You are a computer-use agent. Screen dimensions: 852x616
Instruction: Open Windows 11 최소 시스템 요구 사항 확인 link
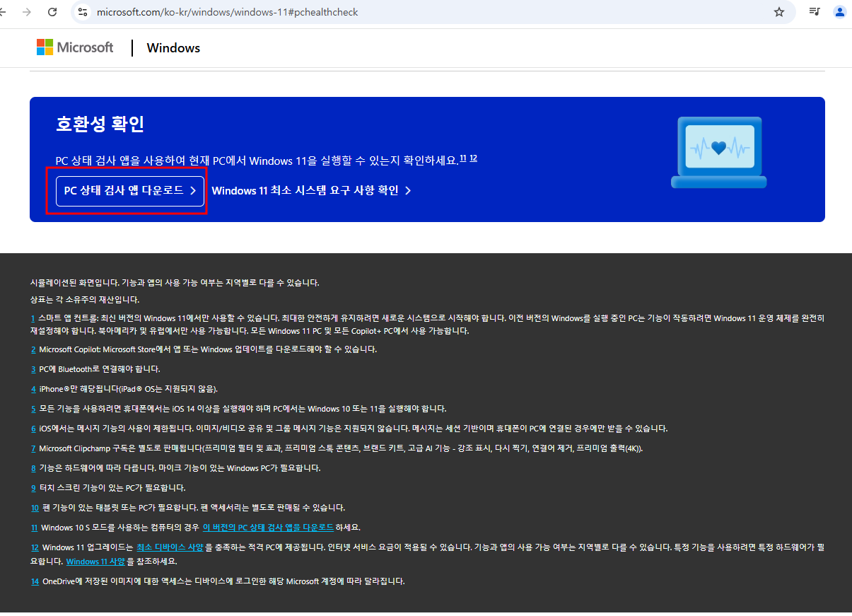click(311, 190)
